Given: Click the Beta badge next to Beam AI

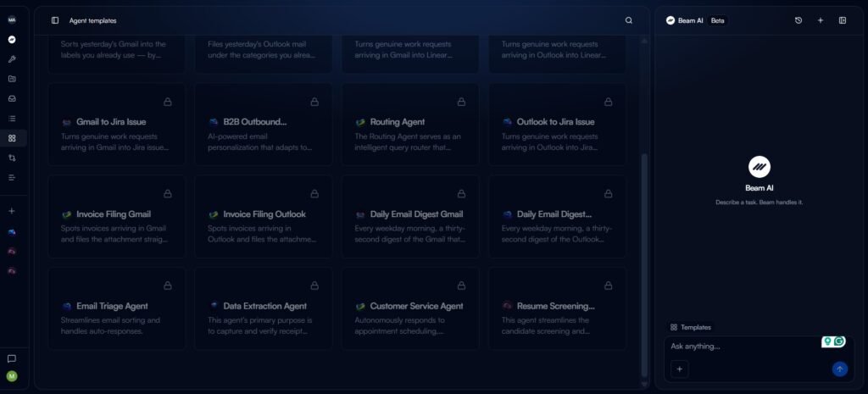Looking at the screenshot, I should (717, 20).
